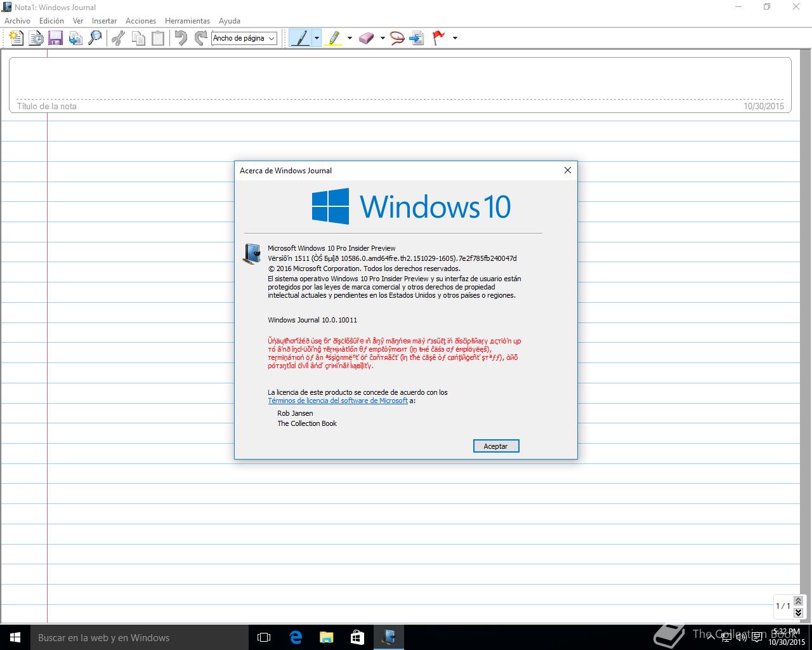Click 'The Collection Book' organization text in dialog
Viewport: 812px width, 650px height.
(x=307, y=423)
